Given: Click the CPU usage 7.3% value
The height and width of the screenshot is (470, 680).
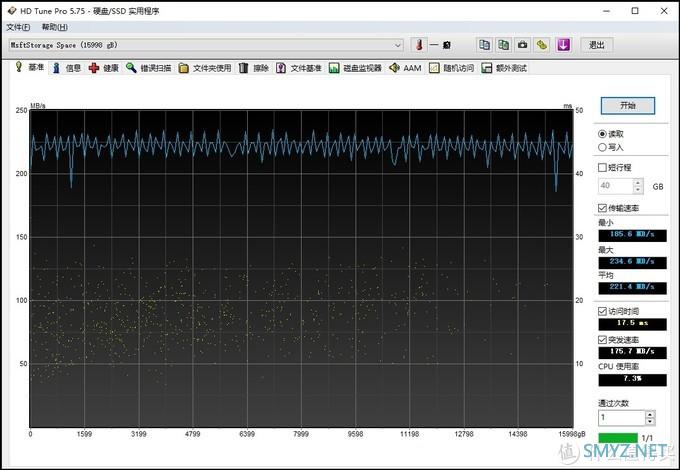Looking at the screenshot, I should pyautogui.click(x=632, y=379).
